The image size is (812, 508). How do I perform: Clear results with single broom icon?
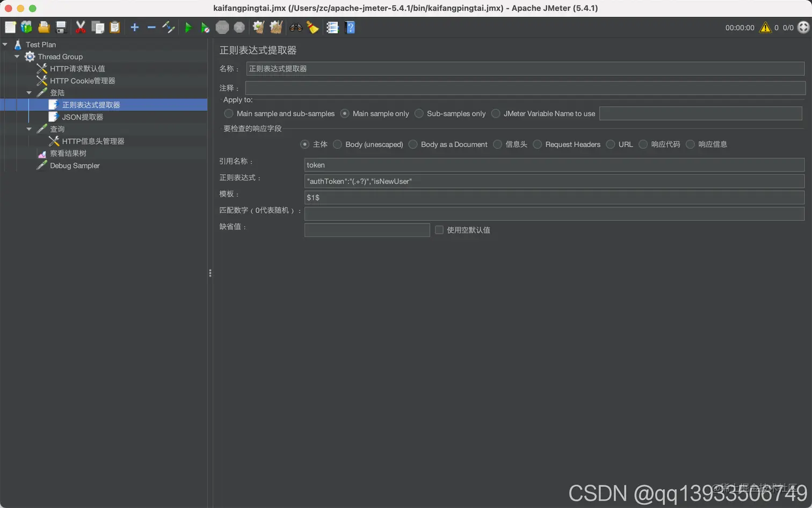pyautogui.click(x=259, y=27)
